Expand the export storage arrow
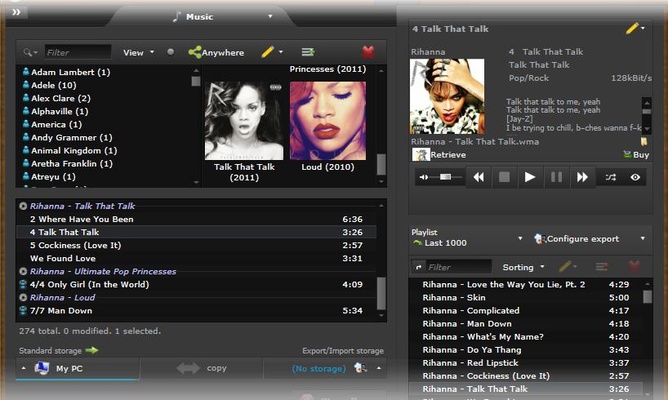The width and height of the screenshot is (668, 400). coord(379,368)
